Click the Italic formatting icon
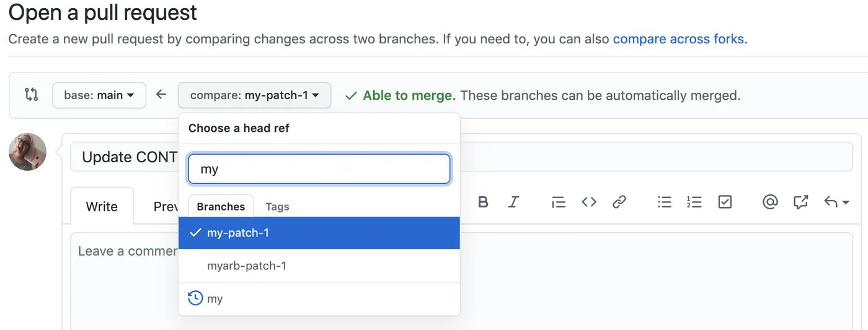 pos(513,202)
